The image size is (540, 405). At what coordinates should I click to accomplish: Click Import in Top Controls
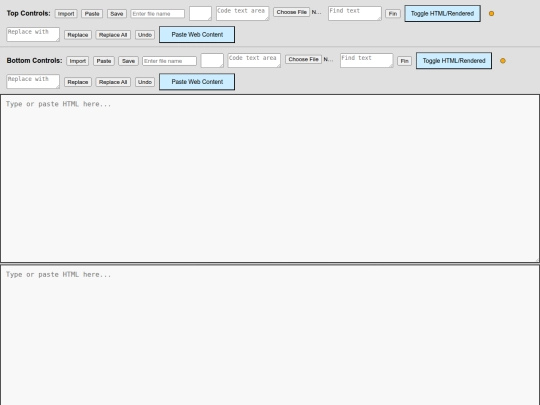coord(66,14)
